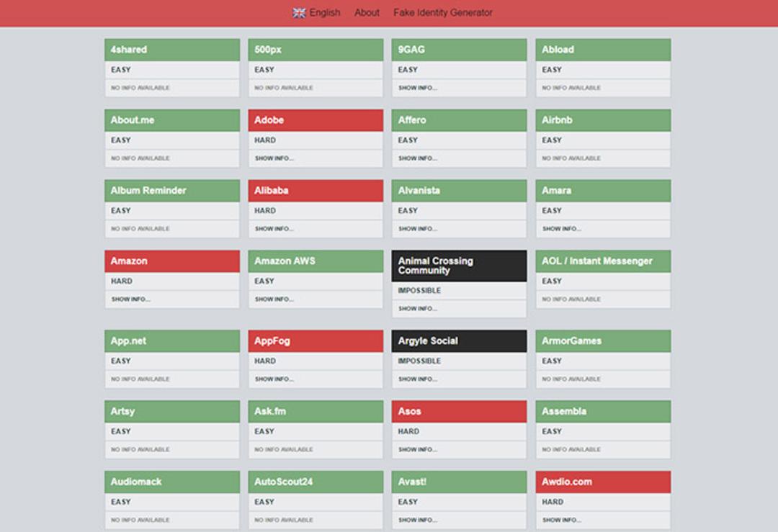This screenshot has width=778, height=532.
Task: Visit the Artsy entry
Action: point(122,411)
